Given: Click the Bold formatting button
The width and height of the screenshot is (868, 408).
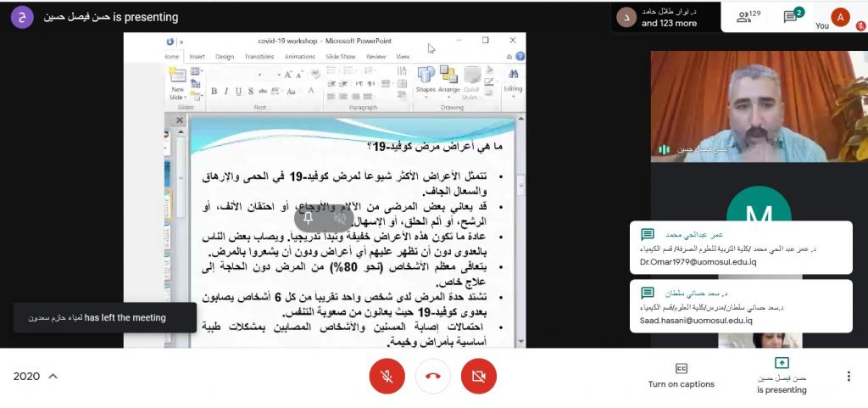Looking at the screenshot, I should [x=214, y=92].
